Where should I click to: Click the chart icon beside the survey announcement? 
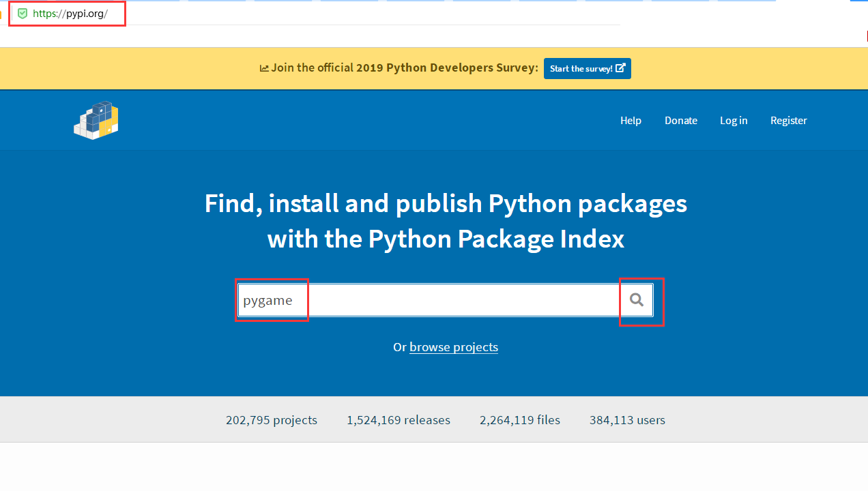pos(263,68)
